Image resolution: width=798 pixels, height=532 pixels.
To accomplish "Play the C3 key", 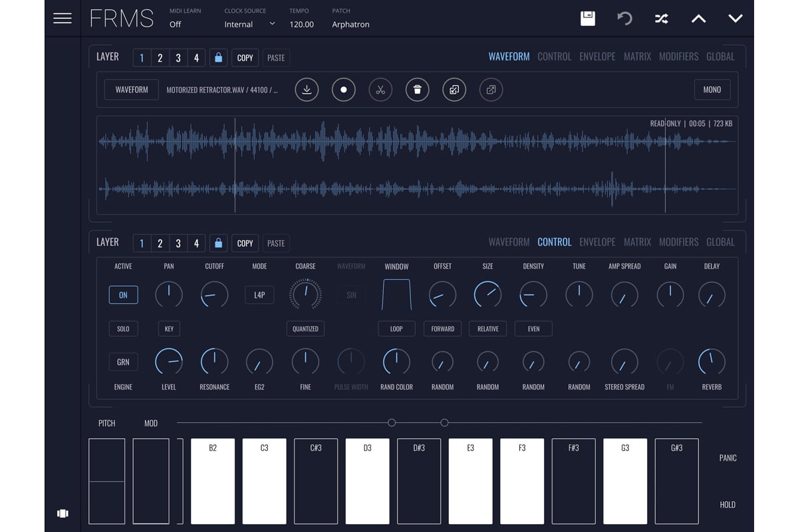I will [264, 481].
